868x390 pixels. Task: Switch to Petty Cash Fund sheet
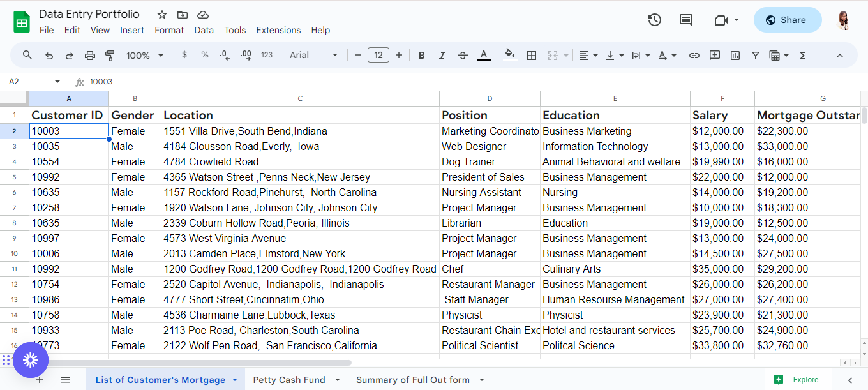pyautogui.click(x=289, y=380)
